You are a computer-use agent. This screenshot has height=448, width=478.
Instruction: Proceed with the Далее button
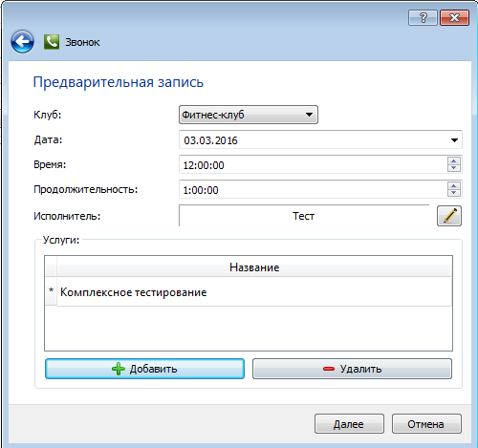[349, 424]
